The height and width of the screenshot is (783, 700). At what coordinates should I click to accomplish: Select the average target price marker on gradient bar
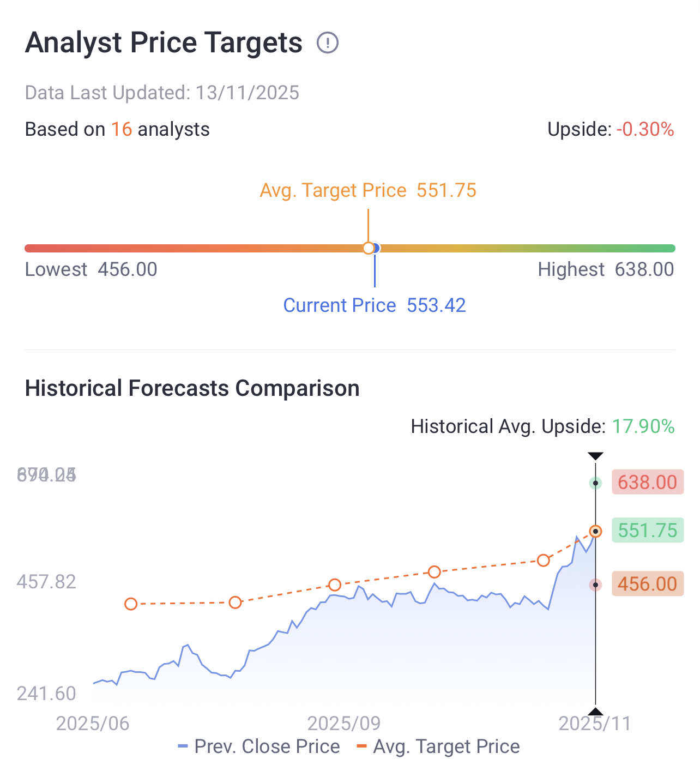coord(369,248)
